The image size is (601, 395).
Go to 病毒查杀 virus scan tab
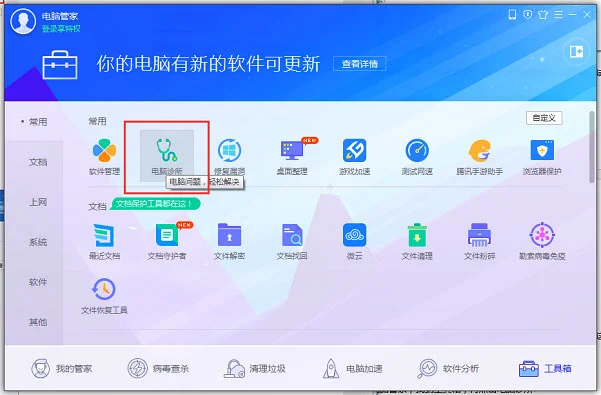[x=158, y=369]
